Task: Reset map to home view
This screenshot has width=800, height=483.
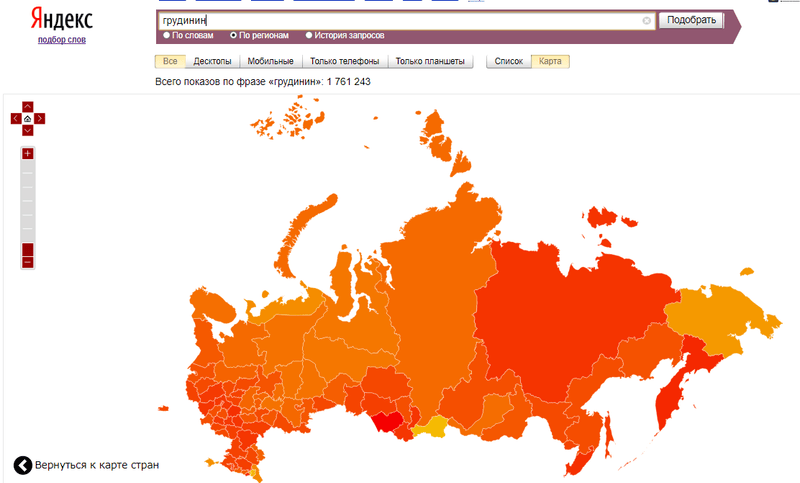Action: (28, 118)
